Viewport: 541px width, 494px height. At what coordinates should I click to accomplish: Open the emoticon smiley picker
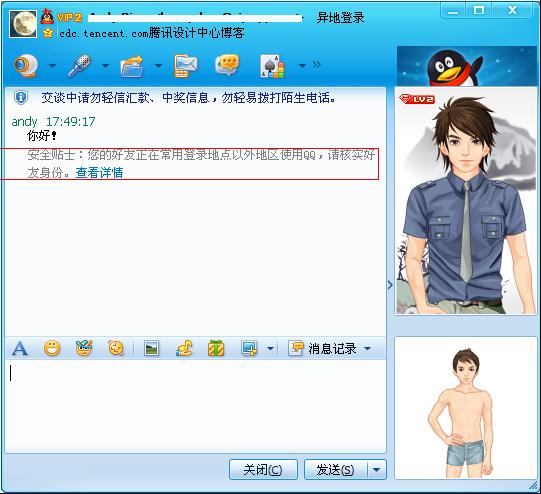click(x=52, y=348)
